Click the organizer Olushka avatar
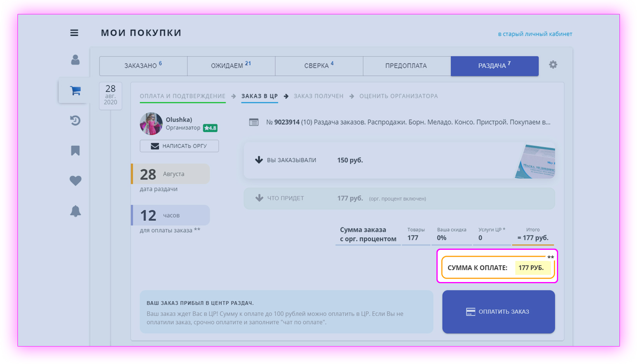Image resolution: width=637 pixels, height=364 pixels. click(x=151, y=124)
